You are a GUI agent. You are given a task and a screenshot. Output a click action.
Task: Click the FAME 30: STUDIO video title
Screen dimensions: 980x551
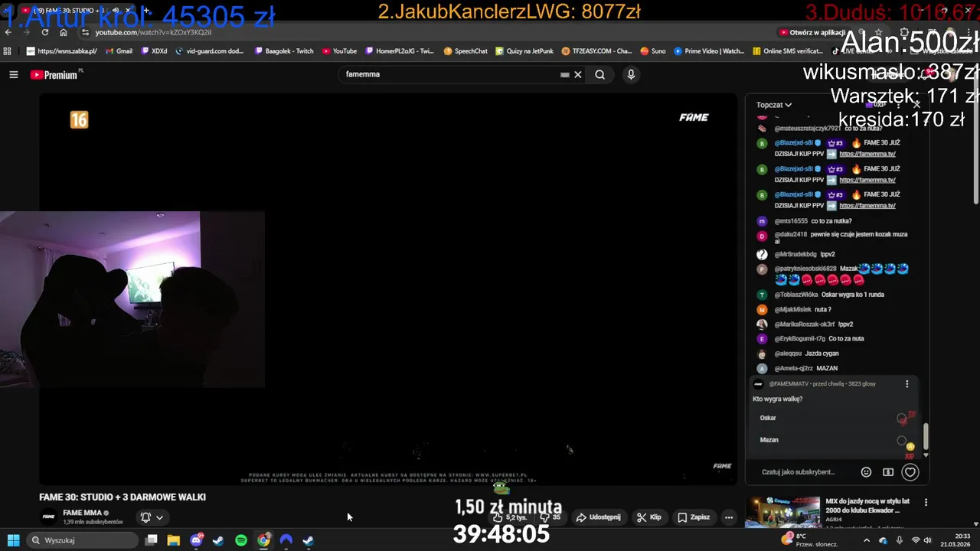point(122,497)
